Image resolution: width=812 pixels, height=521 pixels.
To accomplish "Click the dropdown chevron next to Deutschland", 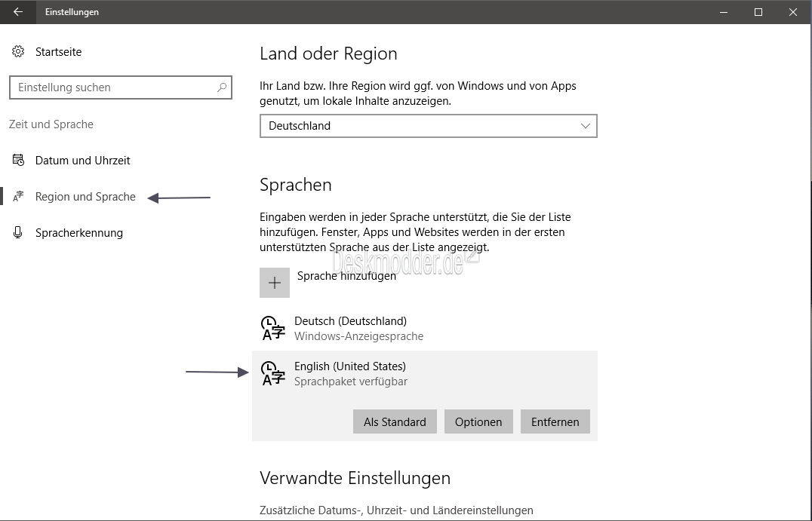I will tap(585, 126).
